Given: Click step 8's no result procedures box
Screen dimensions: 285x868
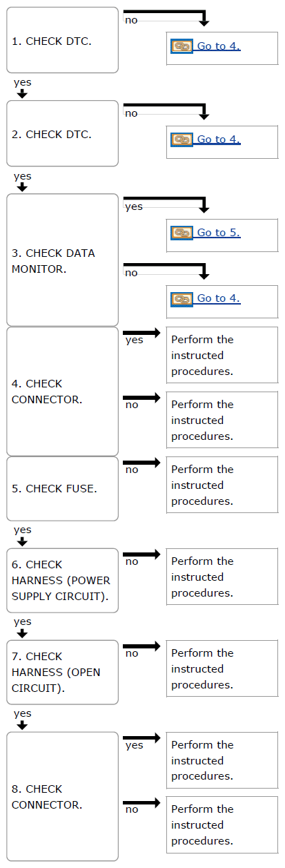Looking at the screenshot, I should pos(222,824).
